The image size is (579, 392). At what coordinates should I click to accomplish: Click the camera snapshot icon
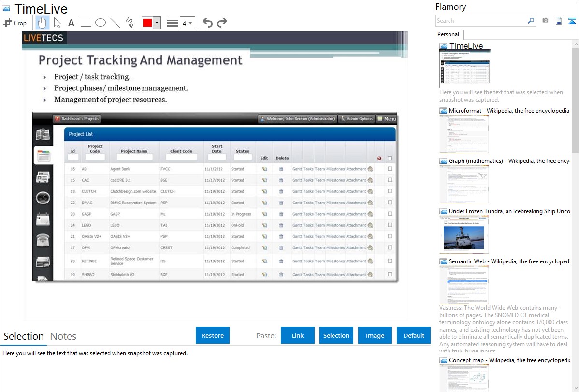click(545, 21)
